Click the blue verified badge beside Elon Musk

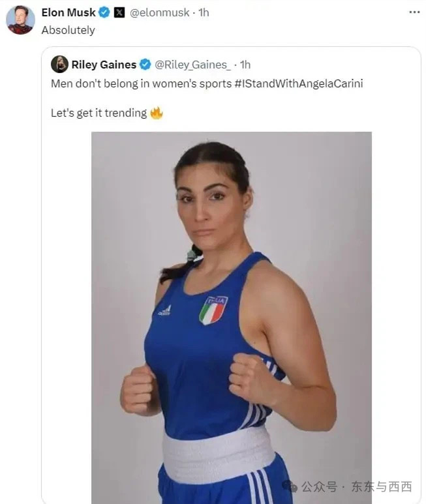click(104, 12)
